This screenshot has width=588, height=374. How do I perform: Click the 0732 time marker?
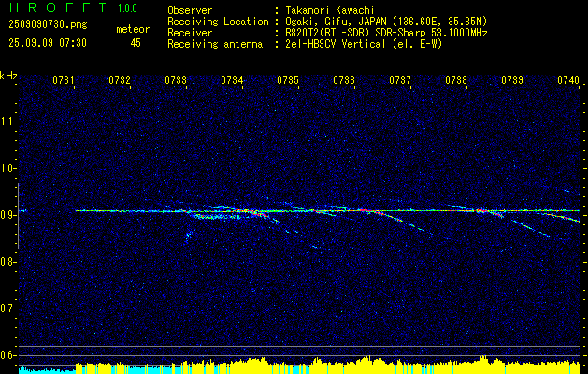click(x=120, y=80)
